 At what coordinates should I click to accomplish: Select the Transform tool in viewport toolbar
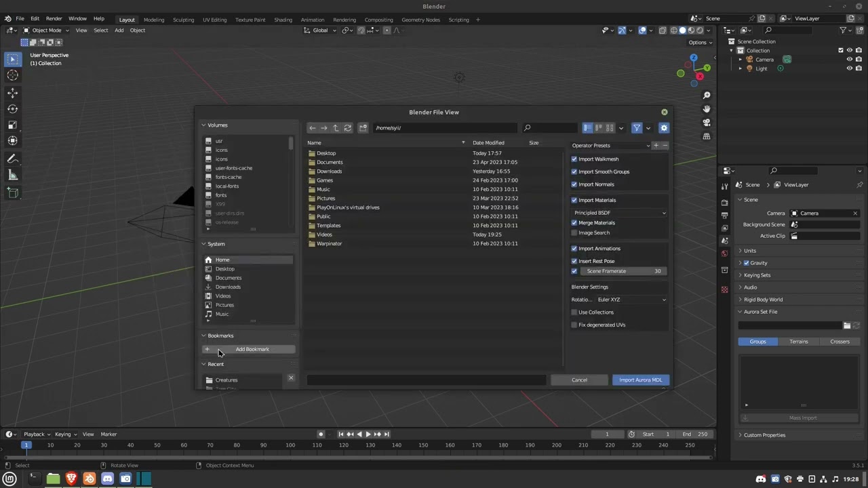[13, 141]
